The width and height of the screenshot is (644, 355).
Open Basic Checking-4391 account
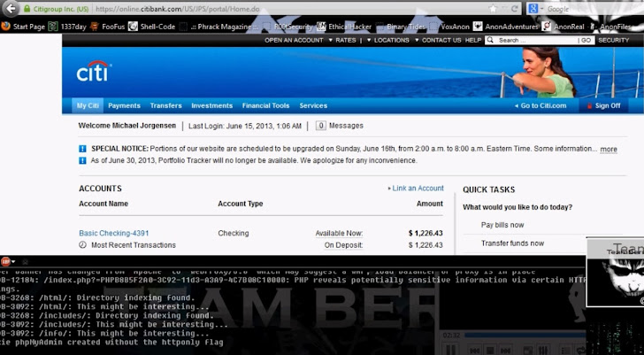[114, 233]
